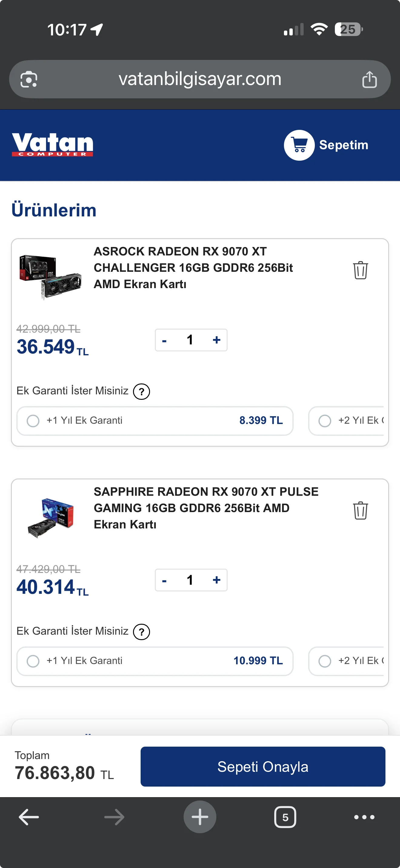
Task: Open the camera search icon in address bar
Action: [29, 80]
